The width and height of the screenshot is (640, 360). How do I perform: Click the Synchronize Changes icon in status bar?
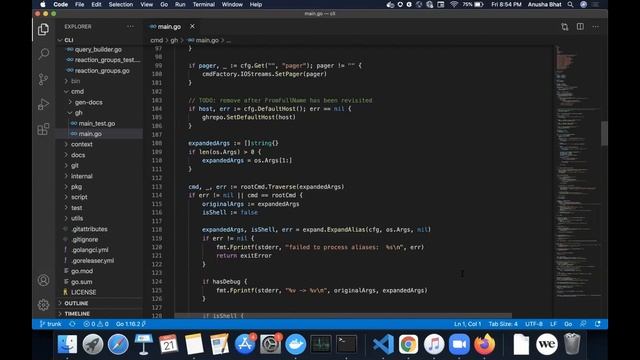click(72, 324)
